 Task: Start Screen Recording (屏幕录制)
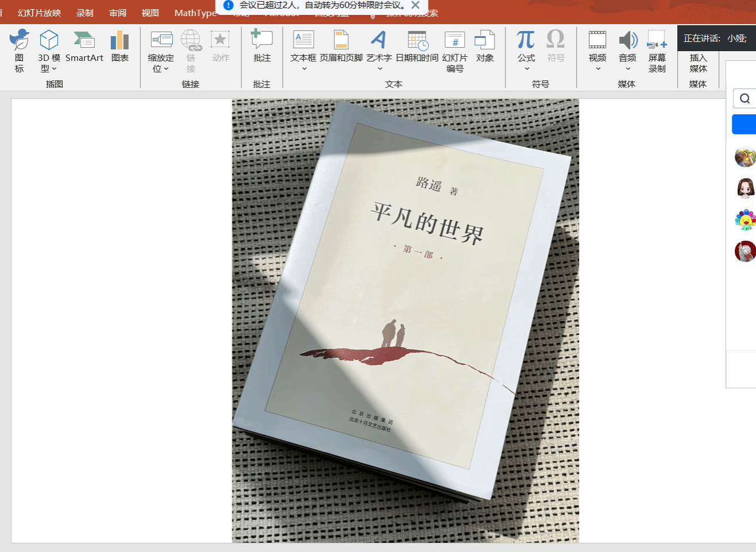pyautogui.click(x=657, y=51)
